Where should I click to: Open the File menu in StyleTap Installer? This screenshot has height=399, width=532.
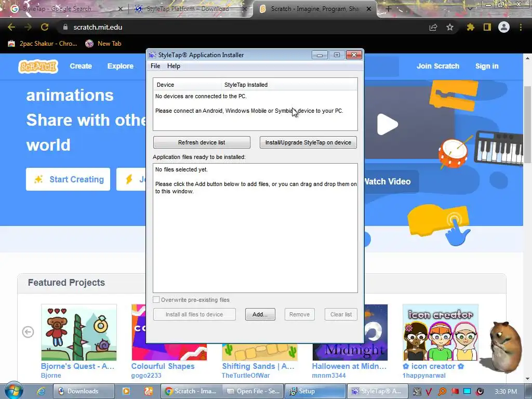155,66
